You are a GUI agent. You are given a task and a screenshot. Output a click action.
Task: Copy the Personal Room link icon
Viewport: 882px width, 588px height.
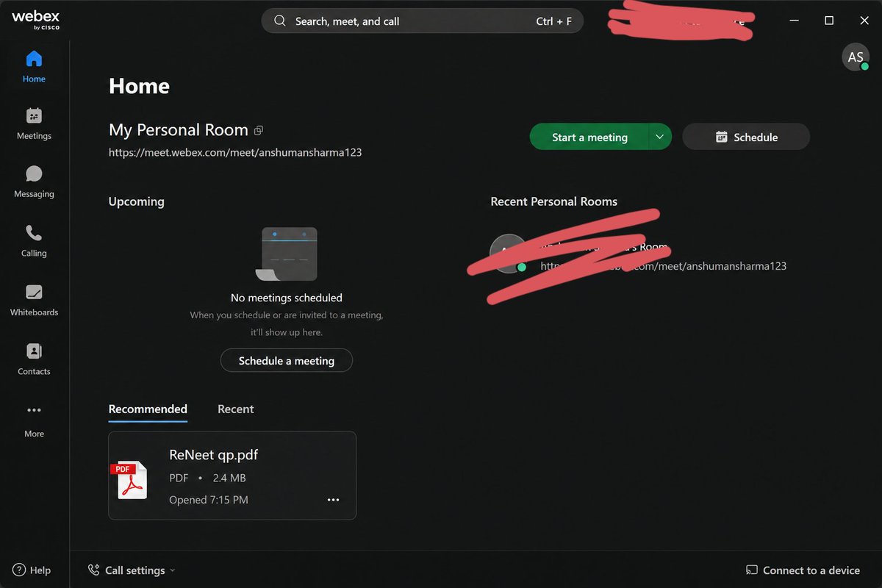(x=259, y=130)
